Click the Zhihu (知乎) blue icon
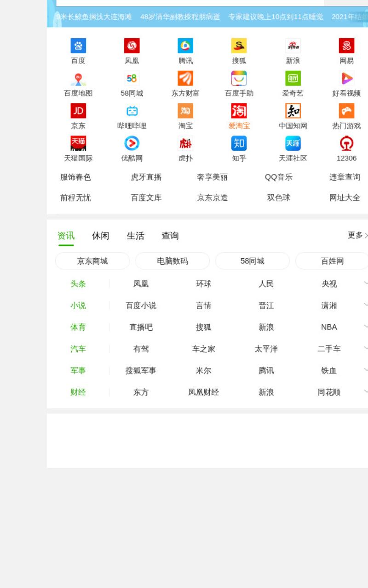368x588 pixels. click(239, 143)
